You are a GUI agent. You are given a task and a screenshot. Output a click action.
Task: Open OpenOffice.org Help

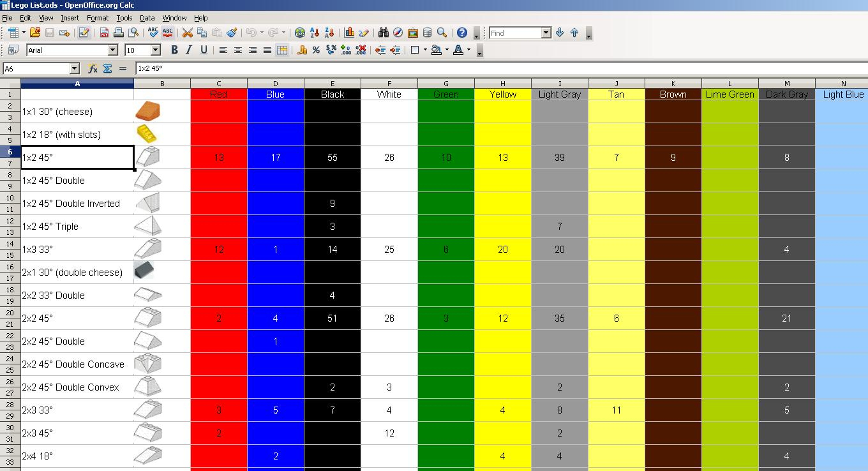coord(462,33)
